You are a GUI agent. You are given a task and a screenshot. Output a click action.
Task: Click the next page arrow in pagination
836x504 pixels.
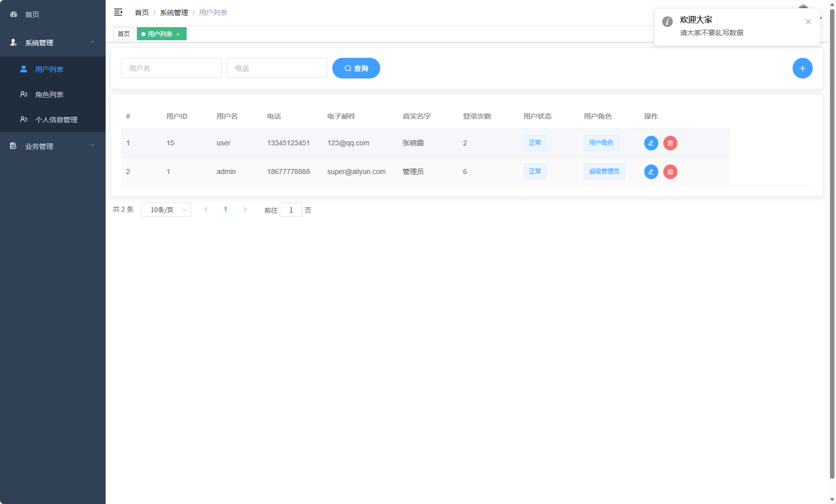coord(245,210)
